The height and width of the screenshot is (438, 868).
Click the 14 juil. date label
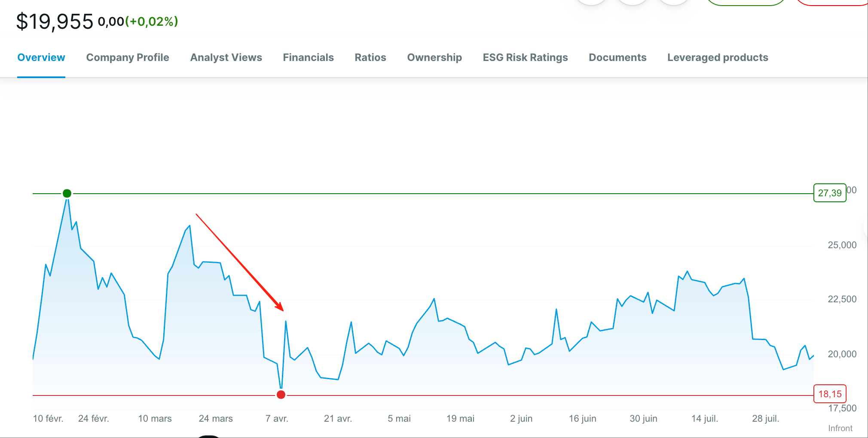click(705, 418)
